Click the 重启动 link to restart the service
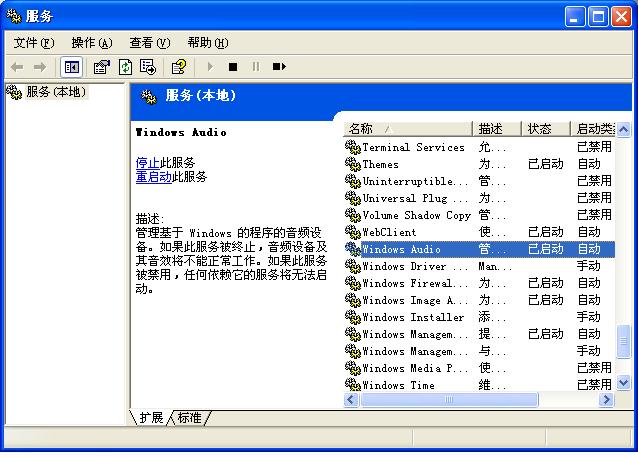638x457 pixels. tap(153, 177)
